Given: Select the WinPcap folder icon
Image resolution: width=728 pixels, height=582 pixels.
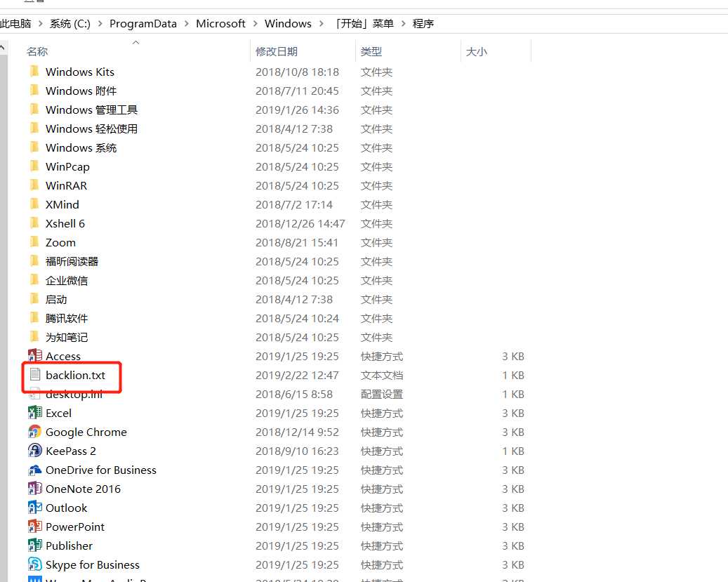Looking at the screenshot, I should 34,166.
